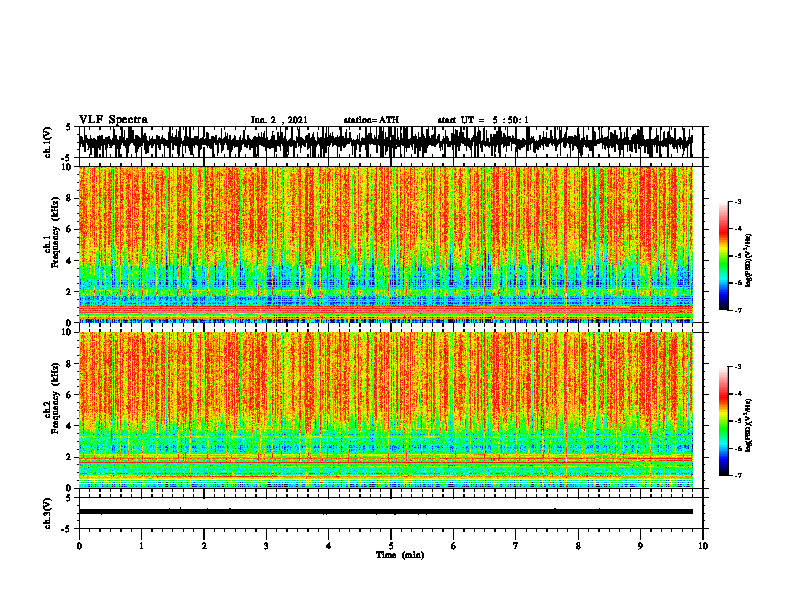Click the "5" tick on ch.1(V) axis
792x612 pixels.
[69, 128]
